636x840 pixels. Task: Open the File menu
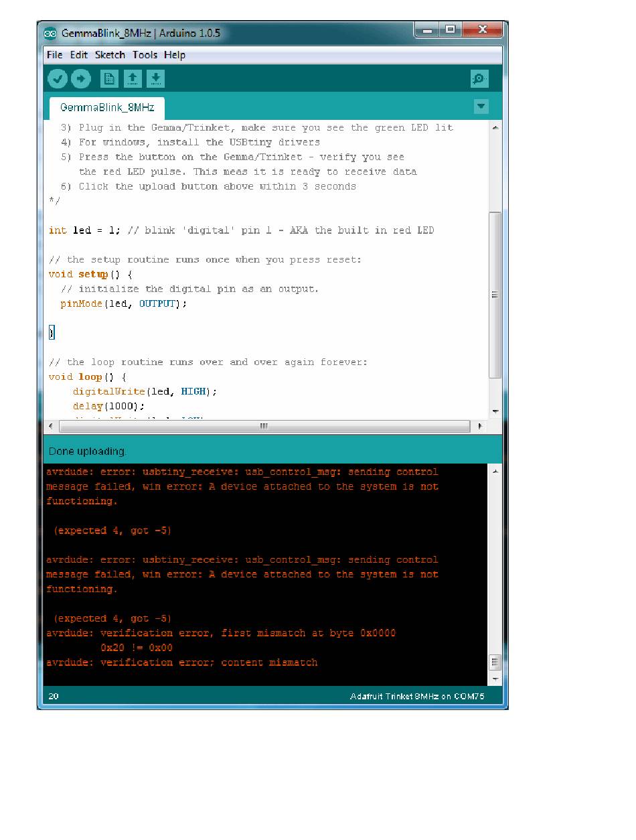[55, 55]
